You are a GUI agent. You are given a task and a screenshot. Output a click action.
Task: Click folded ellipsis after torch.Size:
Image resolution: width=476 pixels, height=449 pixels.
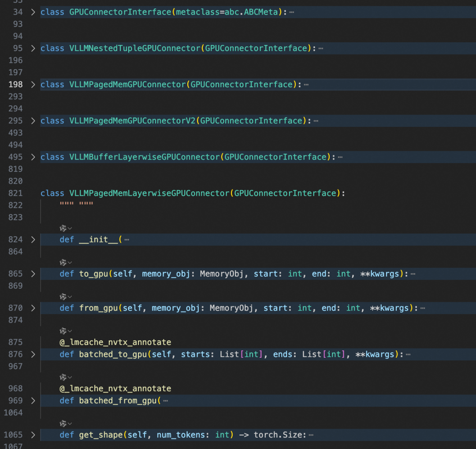(311, 435)
